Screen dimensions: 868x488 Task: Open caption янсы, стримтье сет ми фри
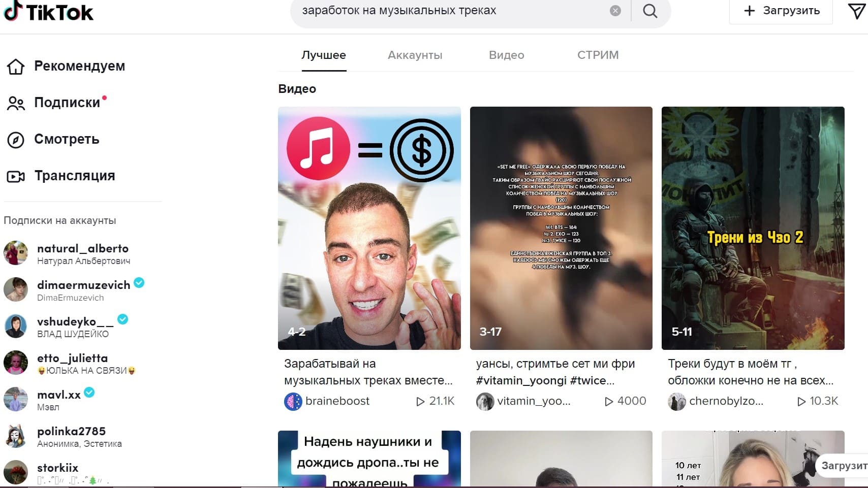[x=555, y=372]
